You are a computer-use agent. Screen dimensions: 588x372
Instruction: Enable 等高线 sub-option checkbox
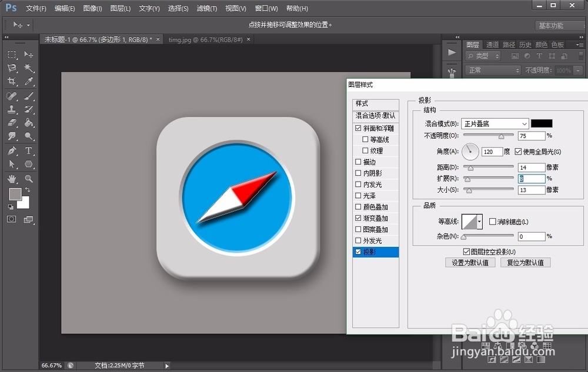click(x=365, y=139)
